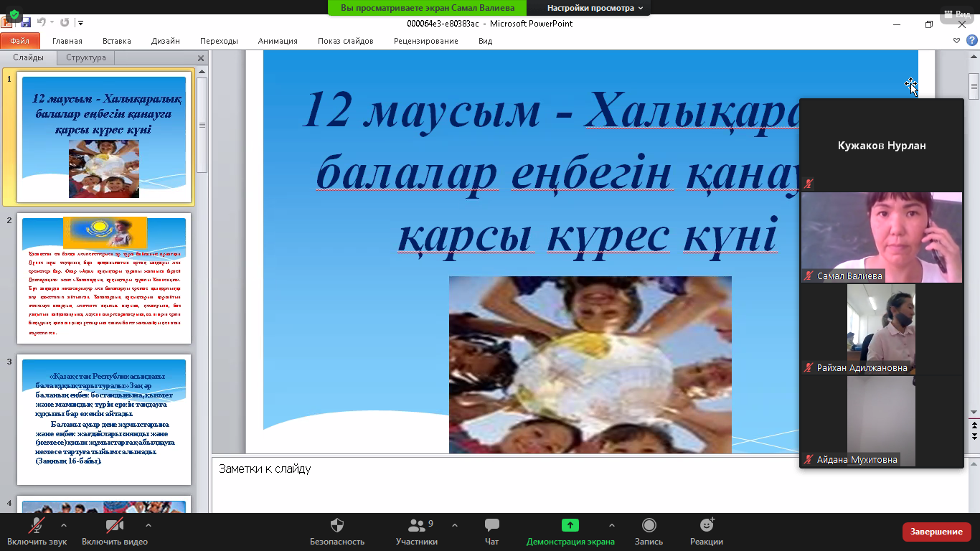Open the participants options arrow
980x551 pixels.
tap(455, 525)
